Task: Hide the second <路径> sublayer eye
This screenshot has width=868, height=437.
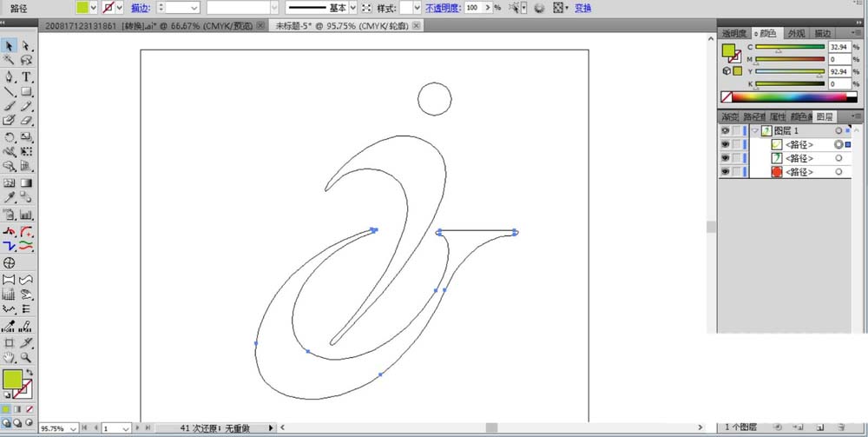Action: (725, 158)
